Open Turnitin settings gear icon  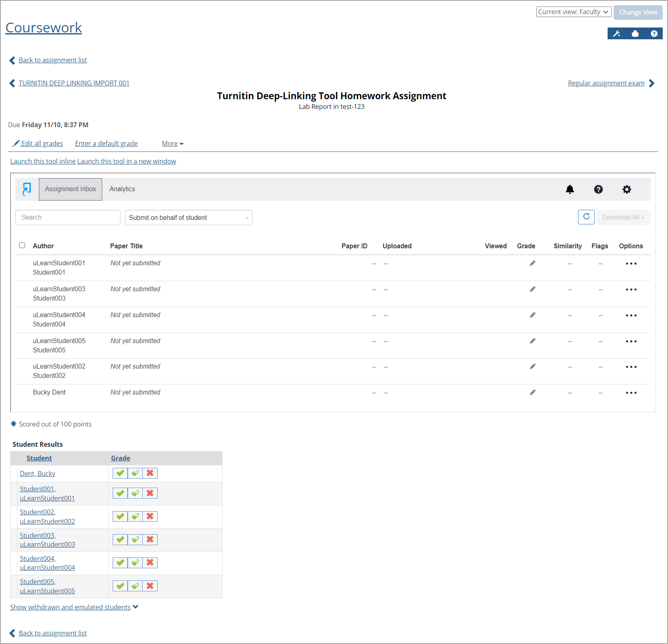point(627,189)
